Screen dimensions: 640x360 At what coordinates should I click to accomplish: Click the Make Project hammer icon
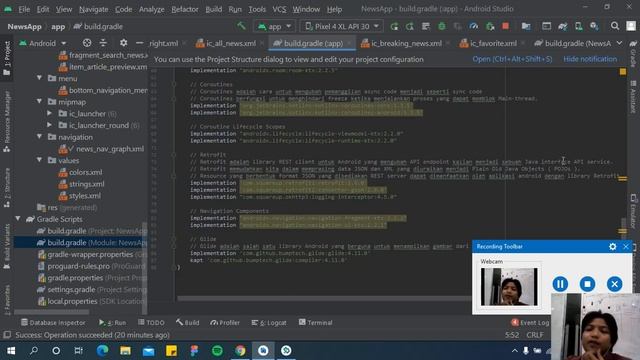click(x=241, y=26)
